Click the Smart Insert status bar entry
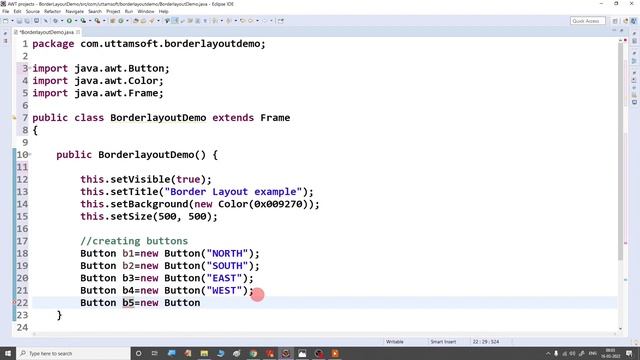 tap(443, 342)
